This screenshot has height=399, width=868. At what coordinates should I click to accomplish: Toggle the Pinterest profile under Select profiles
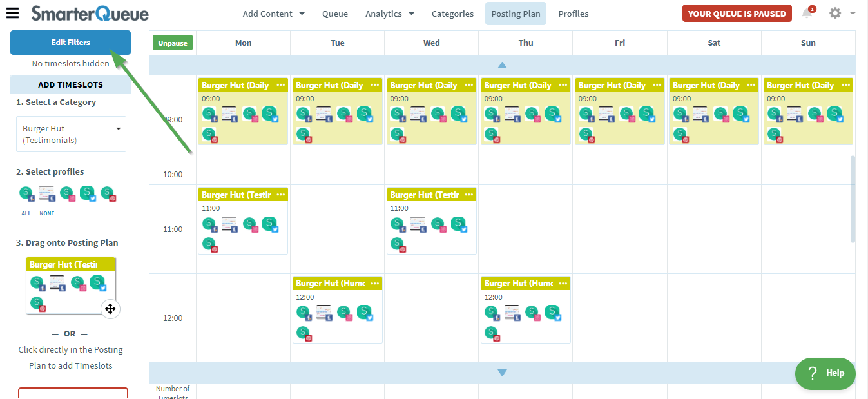pyautogui.click(x=108, y=194)
